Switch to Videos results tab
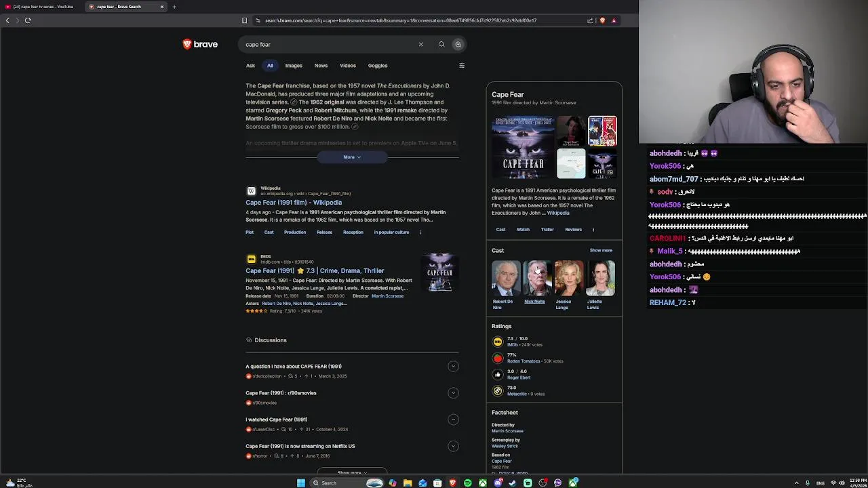 click(x=348, y=66)
